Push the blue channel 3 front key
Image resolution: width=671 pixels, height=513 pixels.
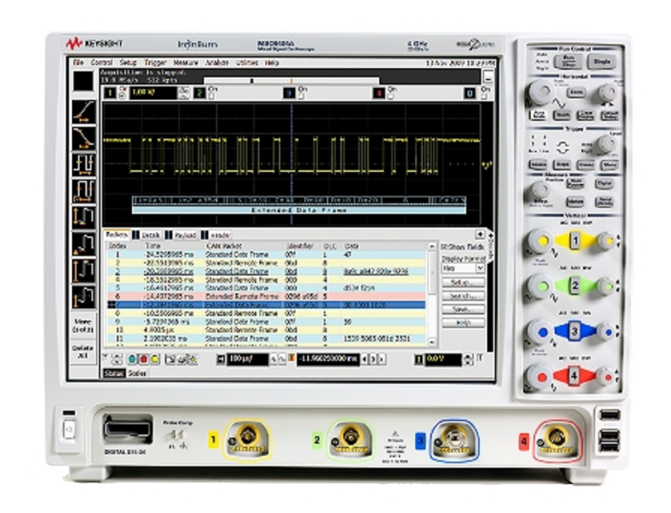[575, 331]
